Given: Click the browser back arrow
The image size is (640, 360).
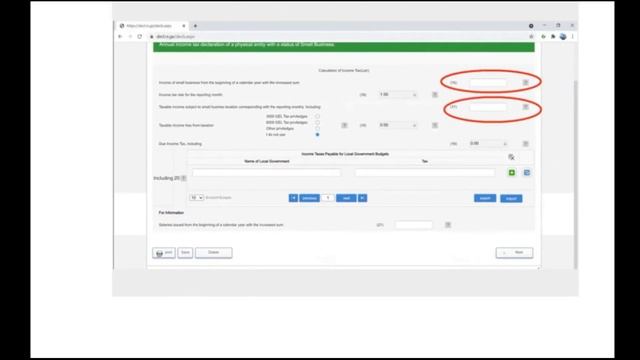Looking at the screenshot, I should coord(120,36).
